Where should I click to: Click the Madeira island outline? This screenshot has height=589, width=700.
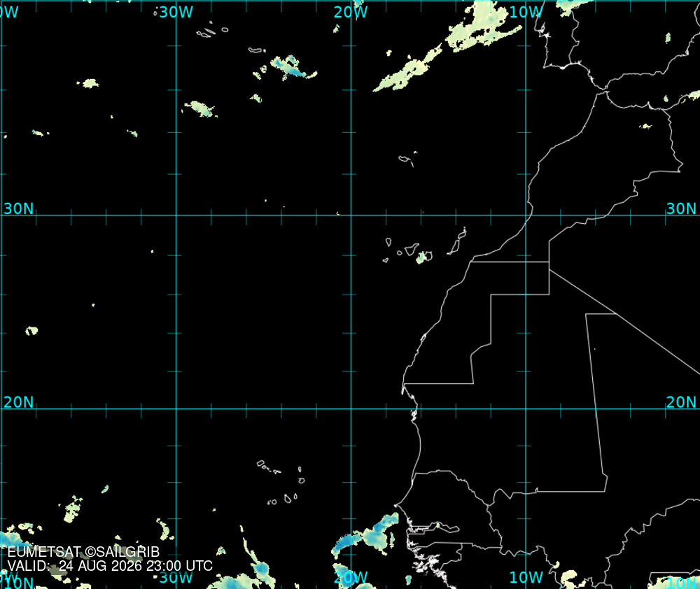tap(407, 159)
